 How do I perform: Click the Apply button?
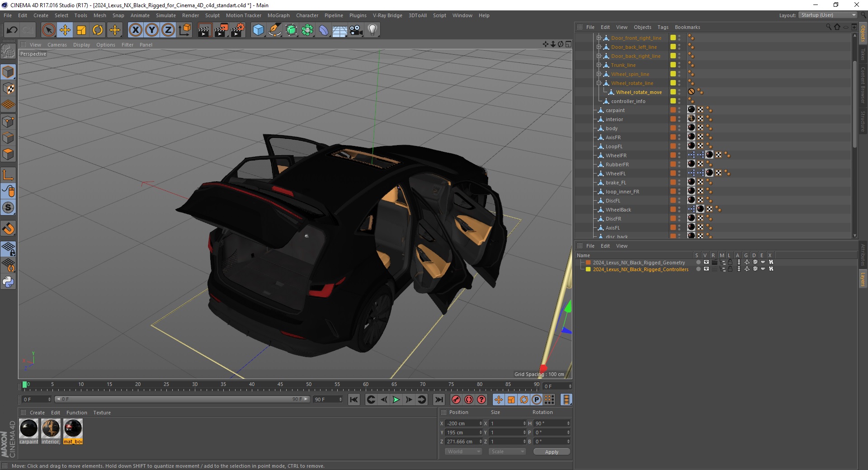[x=552, y=452]
